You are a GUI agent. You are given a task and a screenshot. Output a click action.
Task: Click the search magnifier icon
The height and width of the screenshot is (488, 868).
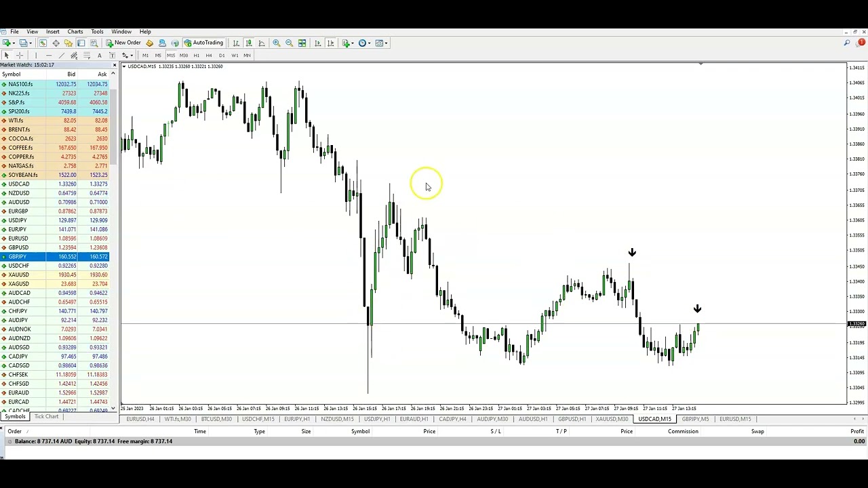click(847, 43)
